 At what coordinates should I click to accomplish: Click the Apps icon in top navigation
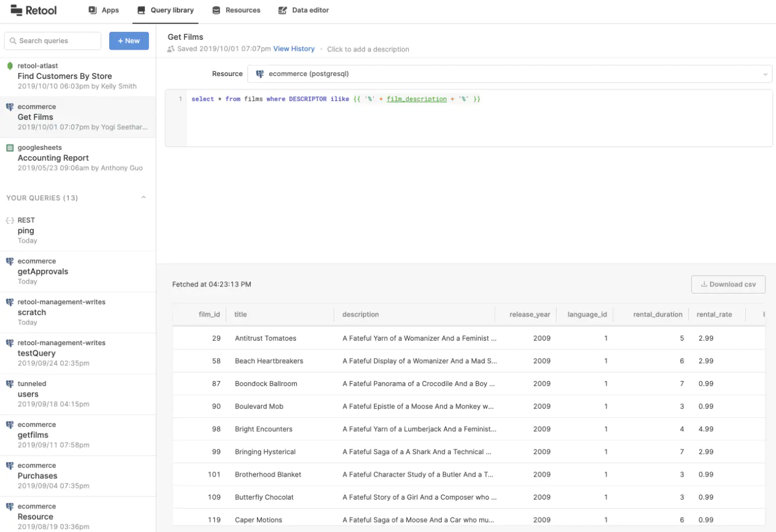coord(92,10)
